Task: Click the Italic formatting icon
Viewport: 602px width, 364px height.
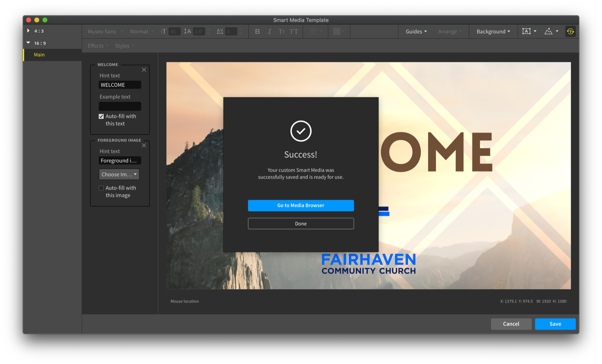Action: click(x=269, y=31)
